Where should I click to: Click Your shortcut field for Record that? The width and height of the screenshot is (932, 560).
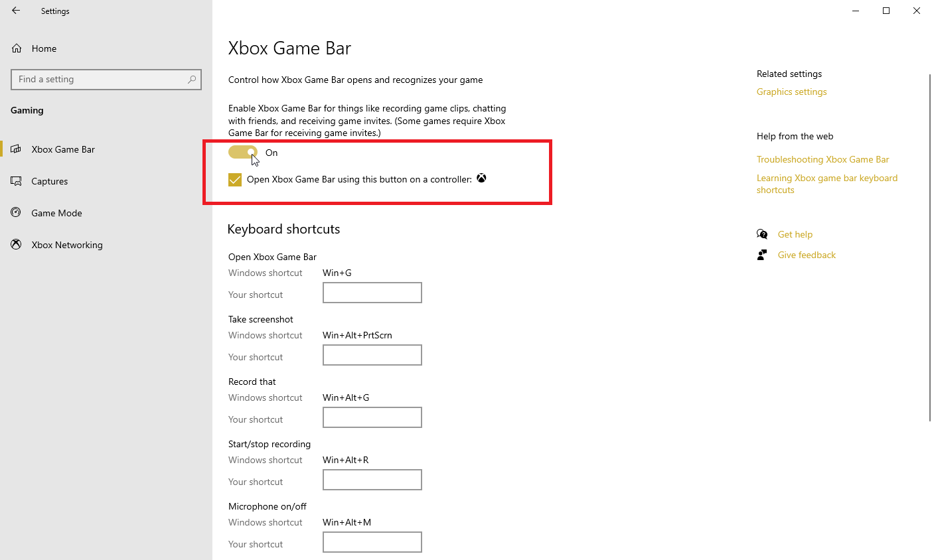click(x=372, y=417)
